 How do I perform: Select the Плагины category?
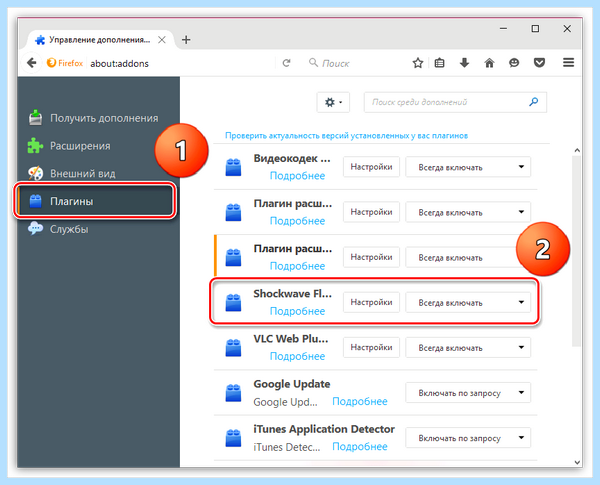95,201
